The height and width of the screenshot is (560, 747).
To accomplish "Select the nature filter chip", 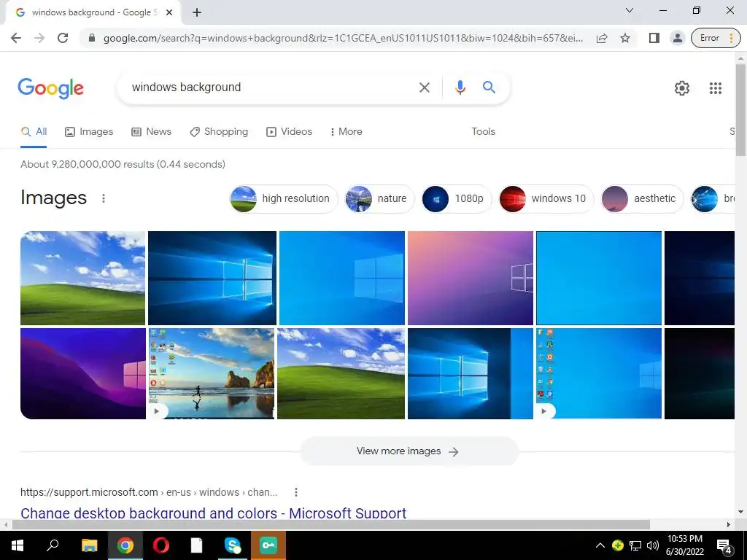I will coord(379,198).
